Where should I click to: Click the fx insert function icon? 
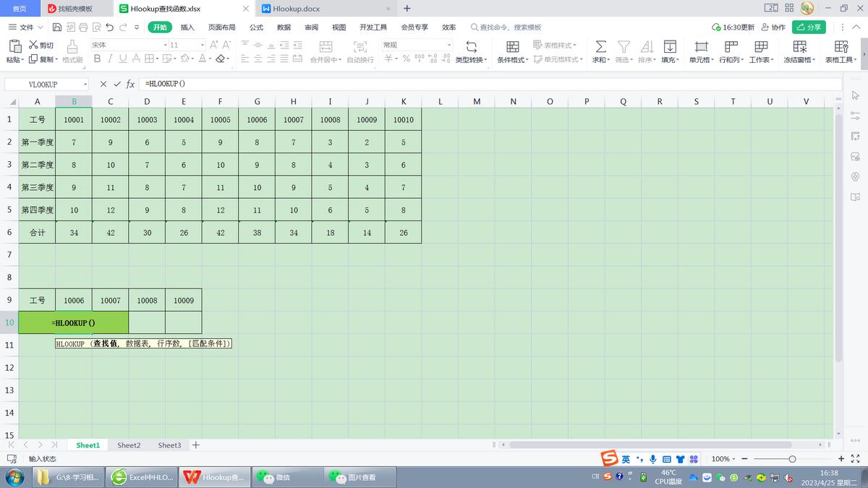pyautogui.click(x=130, y=83)
